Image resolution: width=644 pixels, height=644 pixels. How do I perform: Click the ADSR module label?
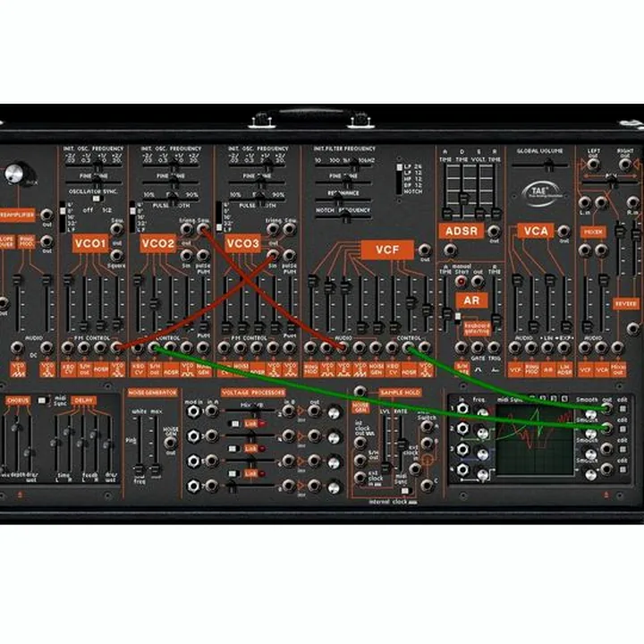462,231
